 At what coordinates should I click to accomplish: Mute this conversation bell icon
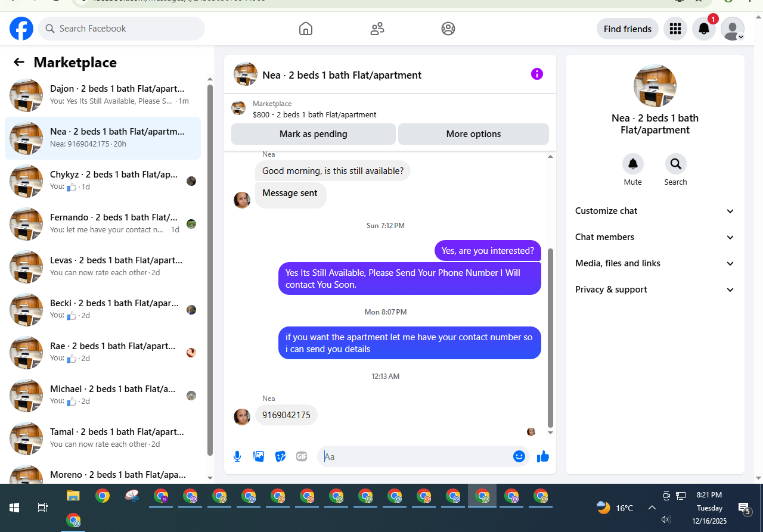coord(633,164)
